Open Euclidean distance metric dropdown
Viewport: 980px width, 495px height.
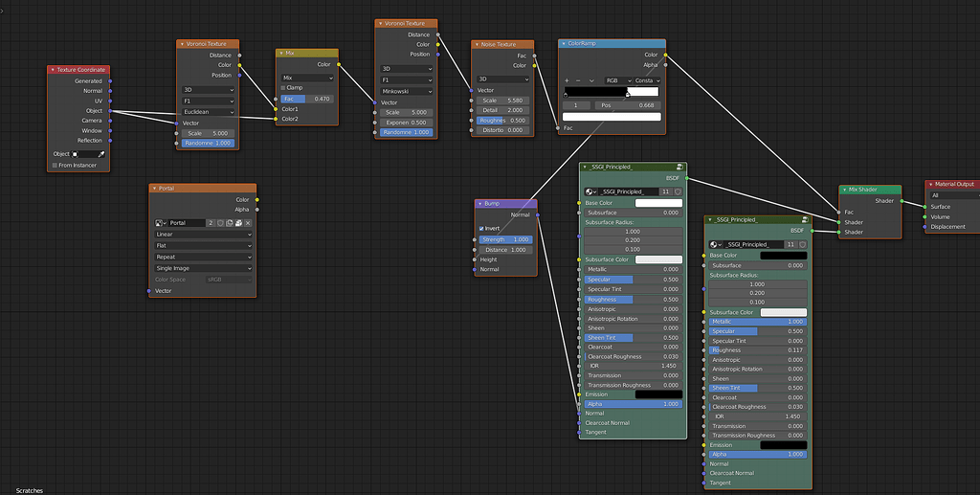coord(208,112)
